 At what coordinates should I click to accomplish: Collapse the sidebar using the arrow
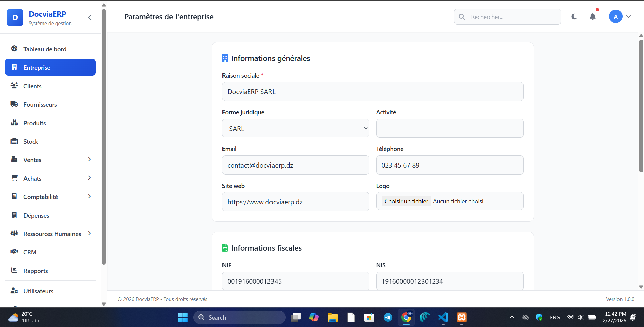click(90, 18)
